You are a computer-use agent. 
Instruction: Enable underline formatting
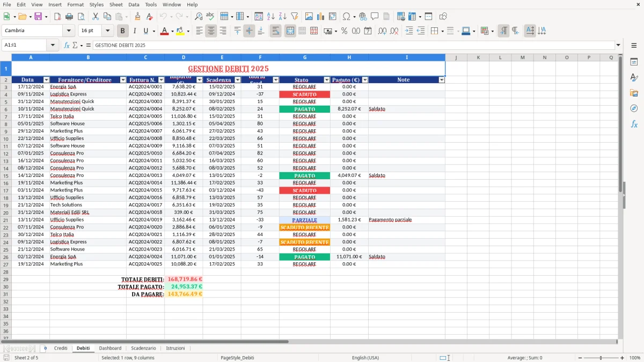[145, 31]
